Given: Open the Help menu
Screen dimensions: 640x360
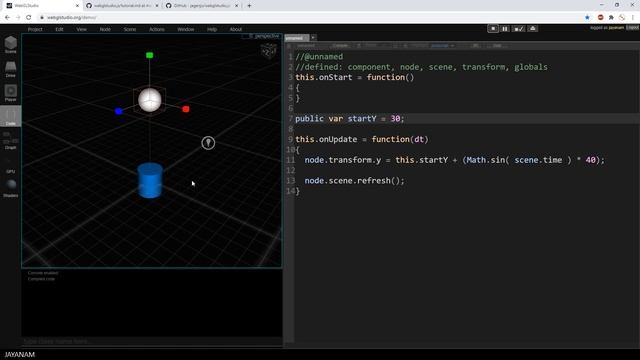Looking at the screenshot, I should [x=212, y=29].
